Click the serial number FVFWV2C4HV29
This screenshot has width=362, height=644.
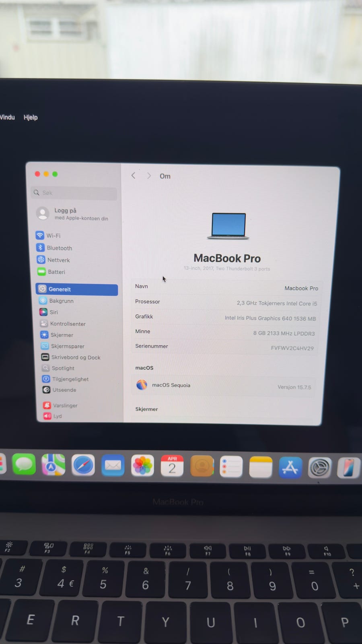click(x=292, y=348)
